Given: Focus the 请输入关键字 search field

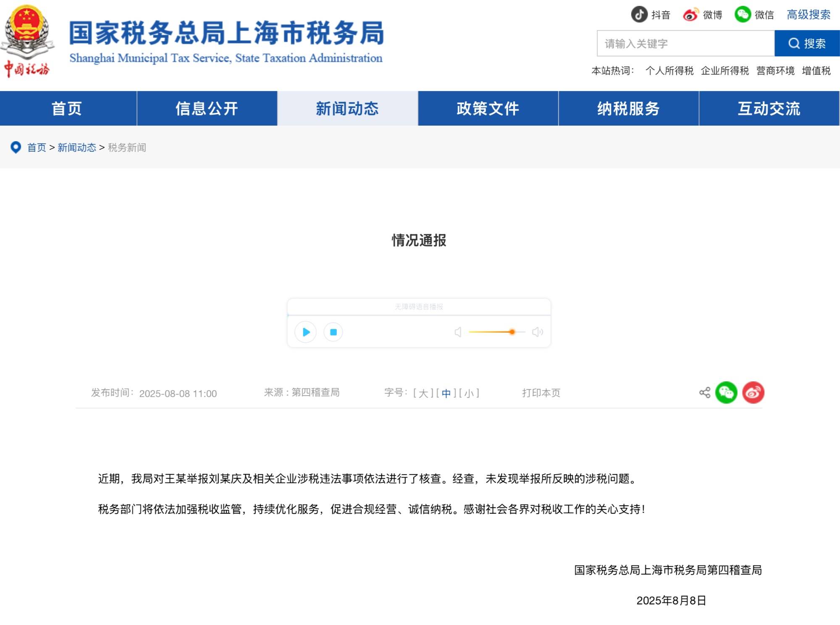Looking at the screenshot, I should point(685,44).
